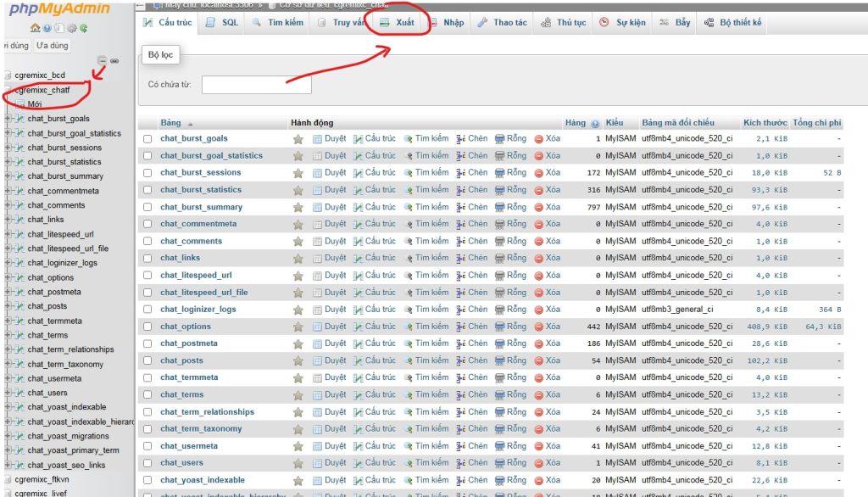Expand the chat_posts tree node
The image size is (868, 497).
point(8,306)
